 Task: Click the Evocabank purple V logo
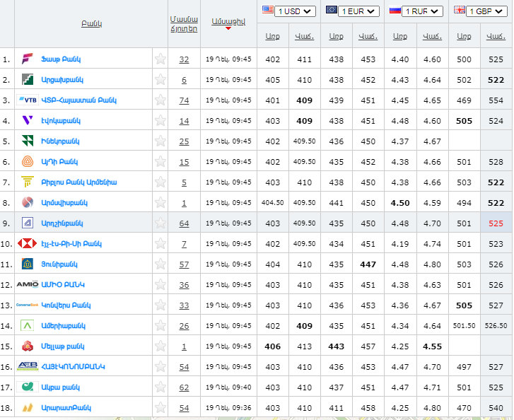(x=28, y=120)
